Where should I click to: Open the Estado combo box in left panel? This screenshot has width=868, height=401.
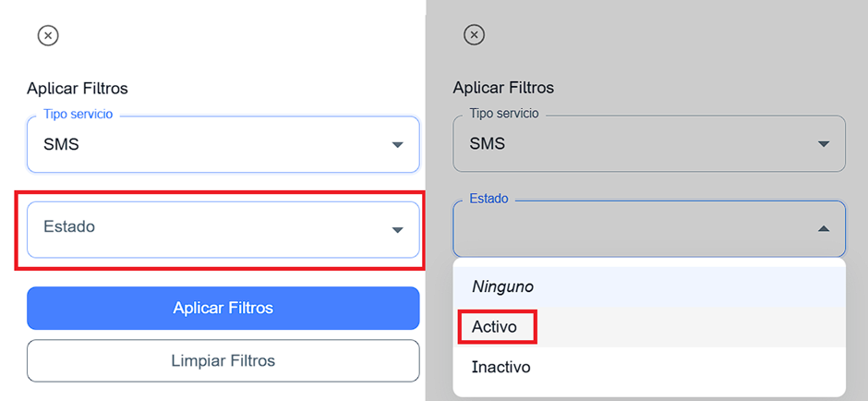[212, 229]
